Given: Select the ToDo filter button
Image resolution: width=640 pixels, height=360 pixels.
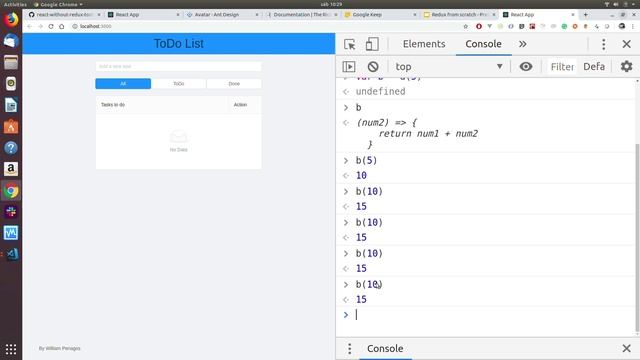Looking at the screenshot, I should 179,84.
